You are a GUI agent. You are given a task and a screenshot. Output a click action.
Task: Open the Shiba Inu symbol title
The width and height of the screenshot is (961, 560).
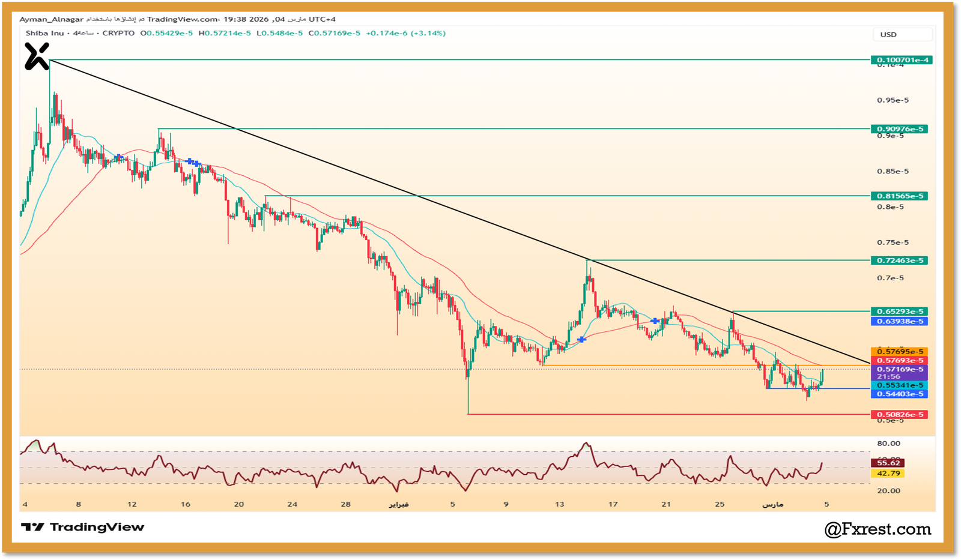pos(45,33)
